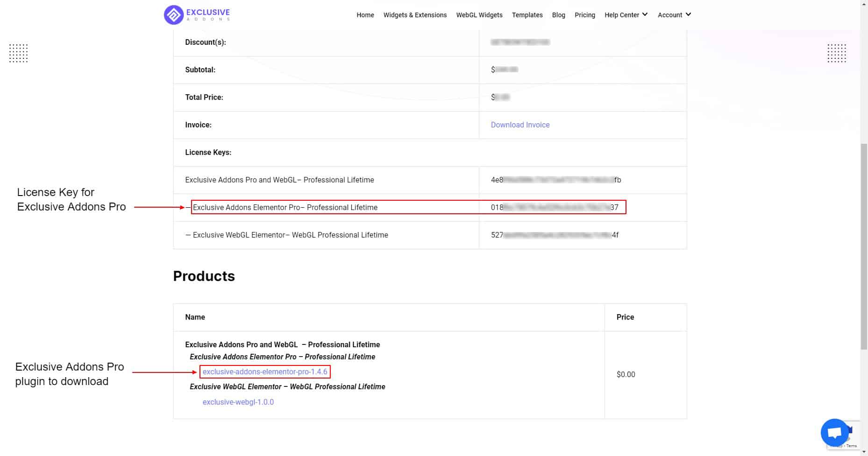
Task: Select the Exclusive WebGL Elementor license key value
Action: coord(555,235)
